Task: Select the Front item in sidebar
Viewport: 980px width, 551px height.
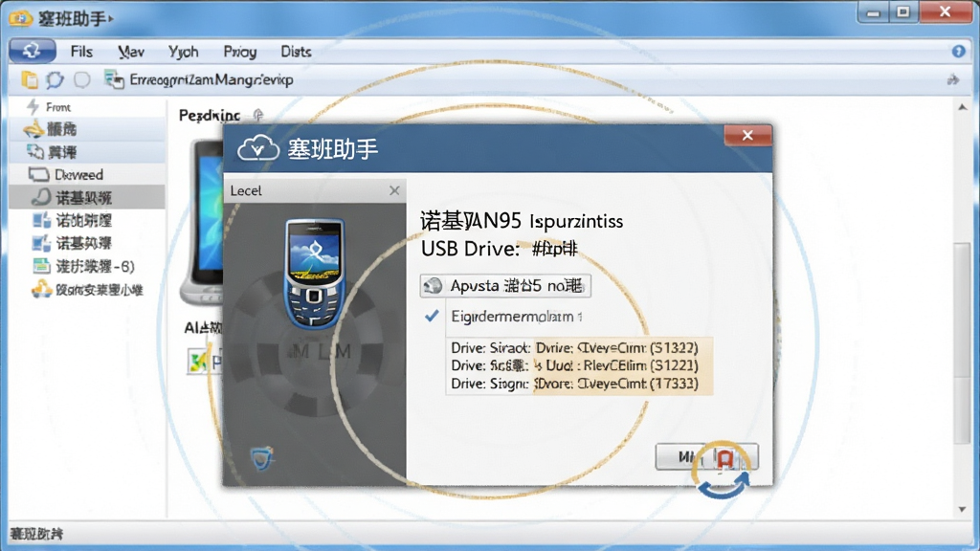Action: point(87,107)
